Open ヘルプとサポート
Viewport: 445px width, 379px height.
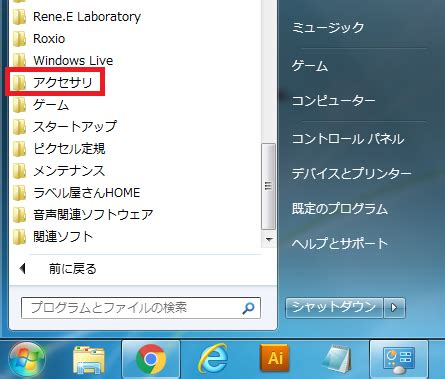340,244
